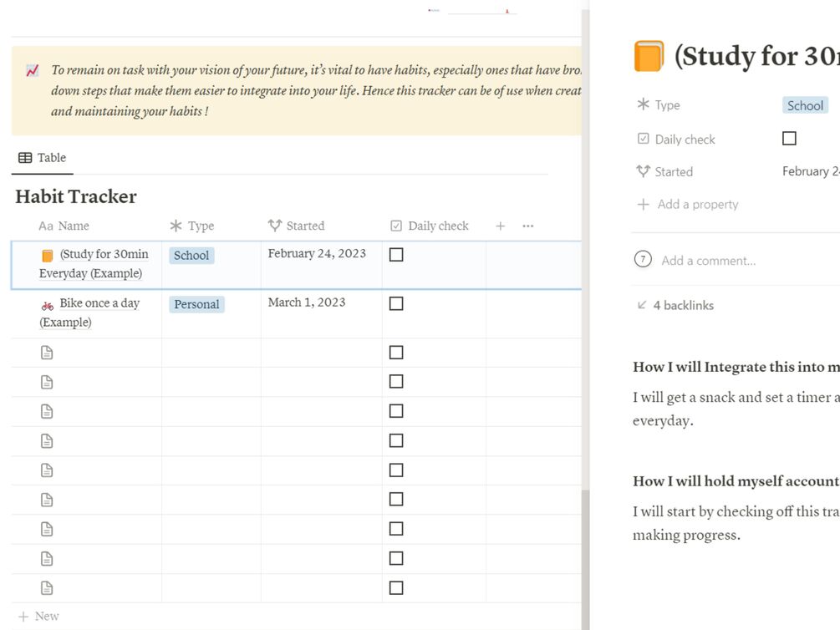Open the three-dots table options menu
Image resolution: width=840 pixels, height=630 pixels.
[527, 226]
